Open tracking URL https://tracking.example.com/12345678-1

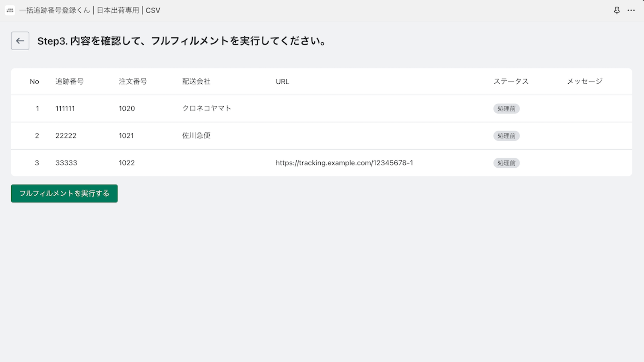click(x=345, y=163)
